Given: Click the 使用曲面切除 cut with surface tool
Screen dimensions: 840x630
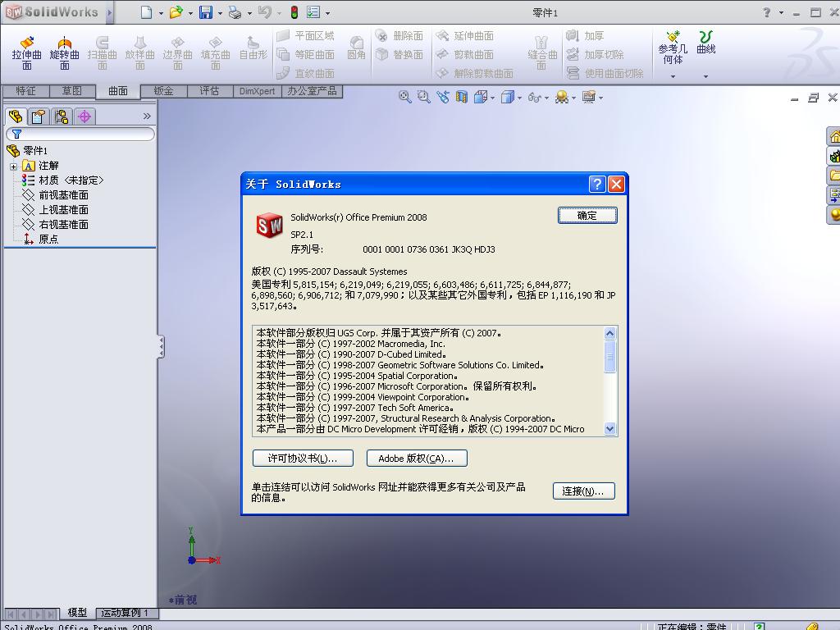Looking at the screenshot, I should pyautogui.click(x=605, y=73).
